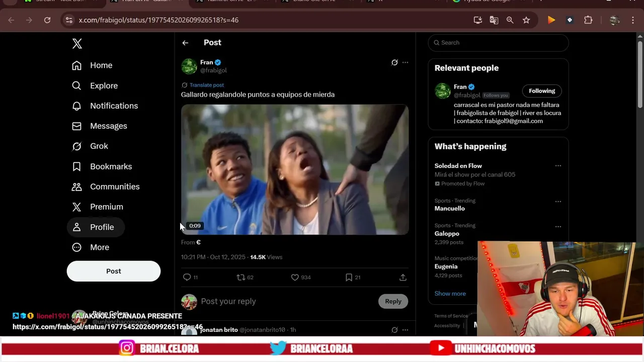Click the reply icon with 11 replies
This screenshot has height=362, width=644.
[x=187, y=278]
